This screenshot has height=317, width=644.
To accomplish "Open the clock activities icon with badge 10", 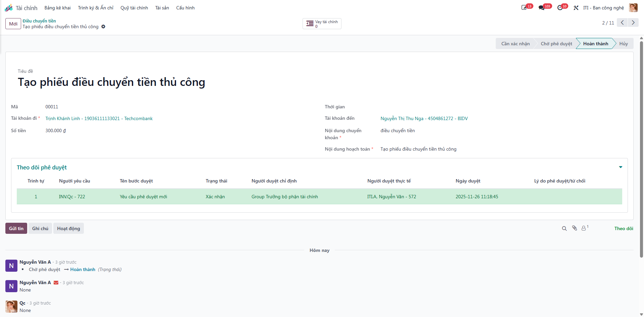I will pos(560,8).
